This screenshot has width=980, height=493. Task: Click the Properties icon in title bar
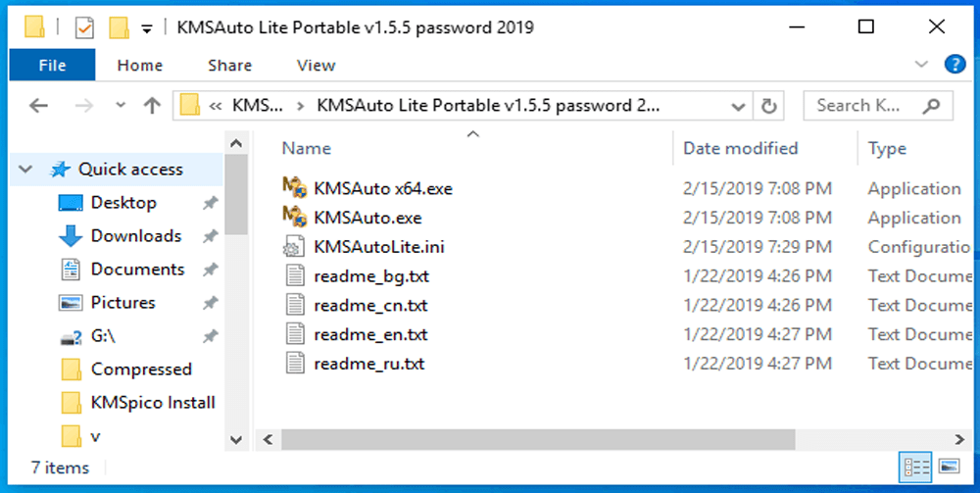click(85, 27)
